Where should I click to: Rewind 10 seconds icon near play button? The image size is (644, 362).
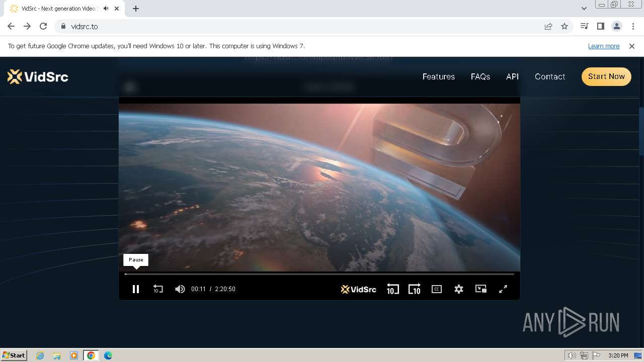click(158, 289)
